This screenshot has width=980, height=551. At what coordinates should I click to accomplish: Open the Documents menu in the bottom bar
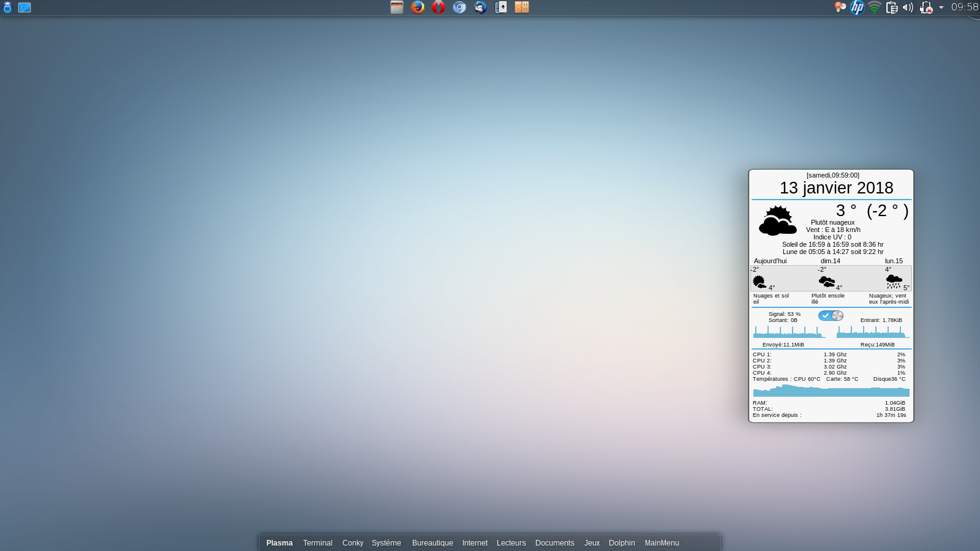tap(555, 543)
